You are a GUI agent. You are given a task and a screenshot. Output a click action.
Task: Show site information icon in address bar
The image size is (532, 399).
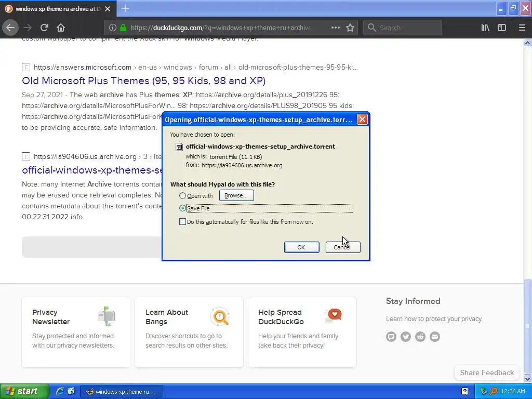113,28
